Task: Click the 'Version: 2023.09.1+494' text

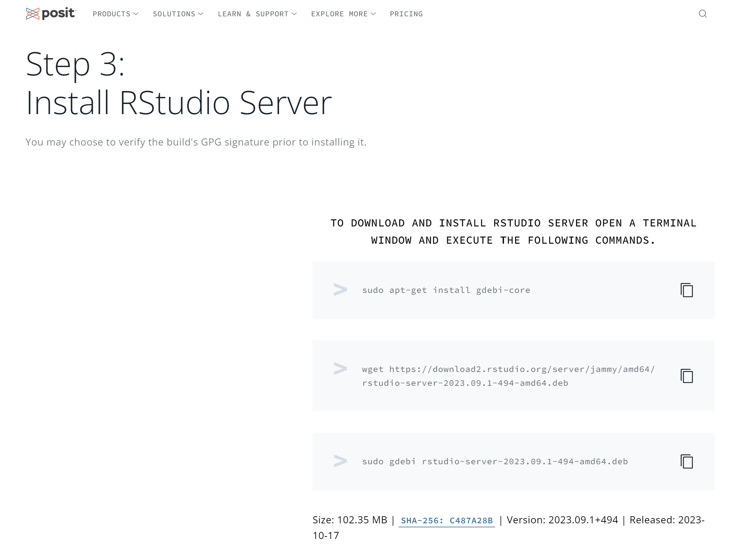Action: (562, 520)
